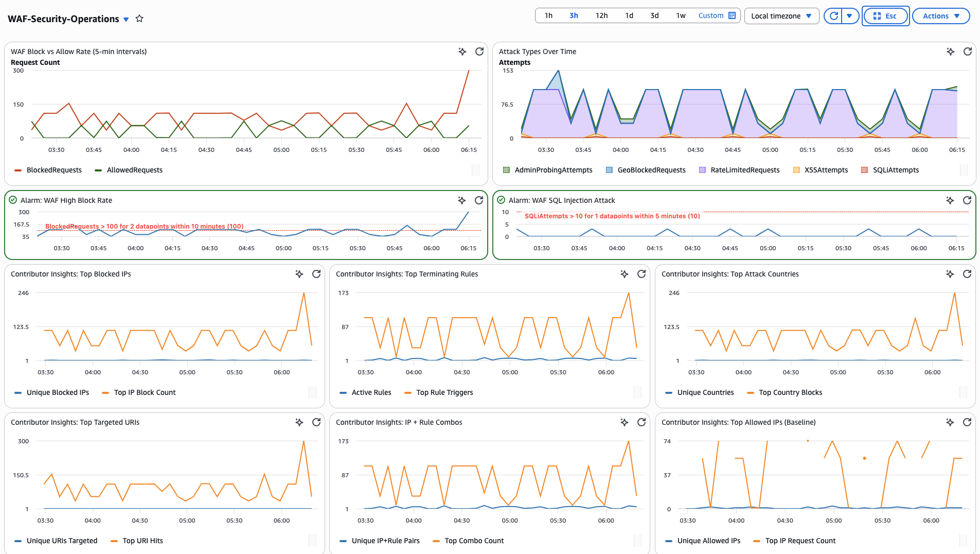Open AI insights for Top Terminating Rules widget
Image resolution: width=980 pixels, height=554 pixels.
tap(625, 274)
